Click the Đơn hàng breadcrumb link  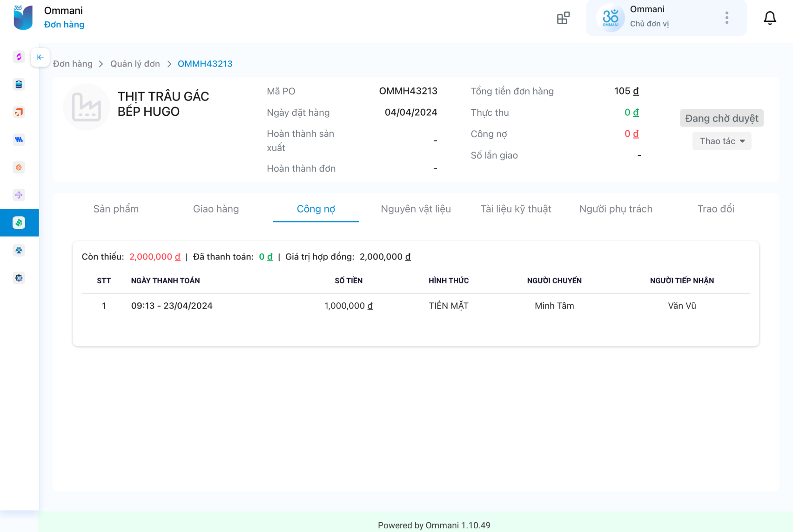[x=73, y=64]
